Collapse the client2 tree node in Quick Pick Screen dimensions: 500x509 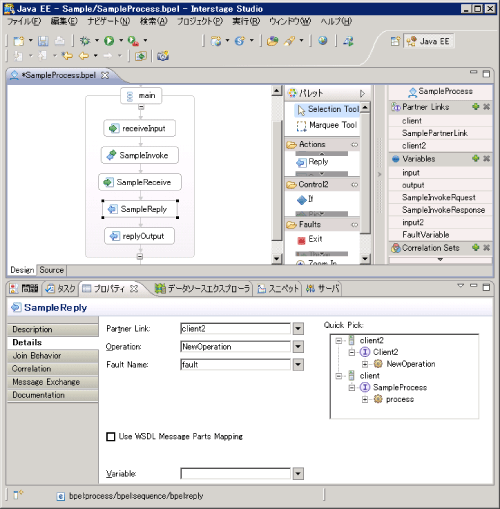339,341
